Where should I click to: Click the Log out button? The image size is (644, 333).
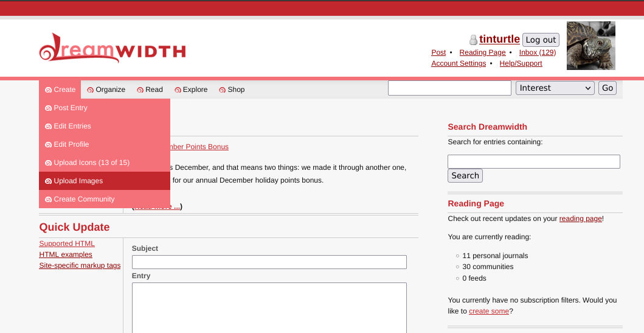click(541, 40)
